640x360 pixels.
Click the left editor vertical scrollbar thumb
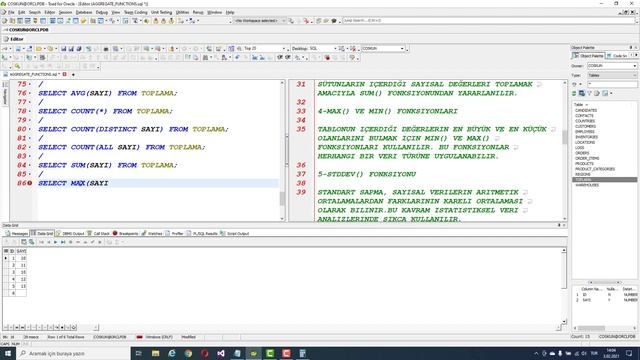(x=282, y=199)
